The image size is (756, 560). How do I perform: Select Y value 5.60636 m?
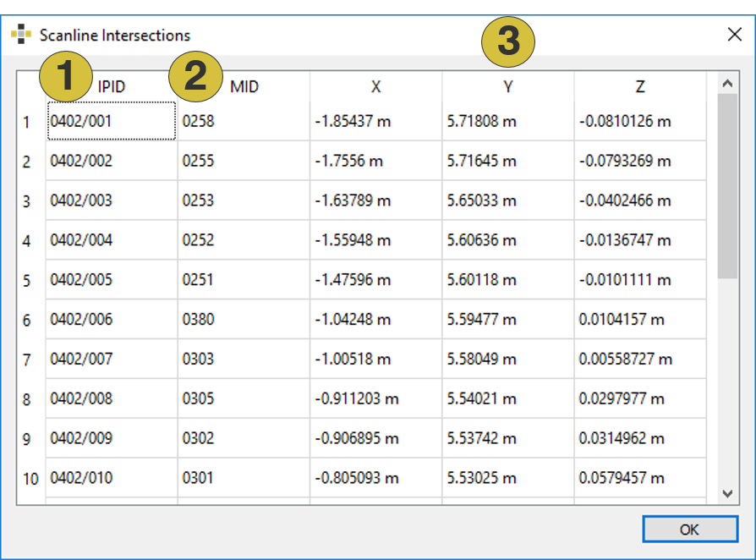507,239
